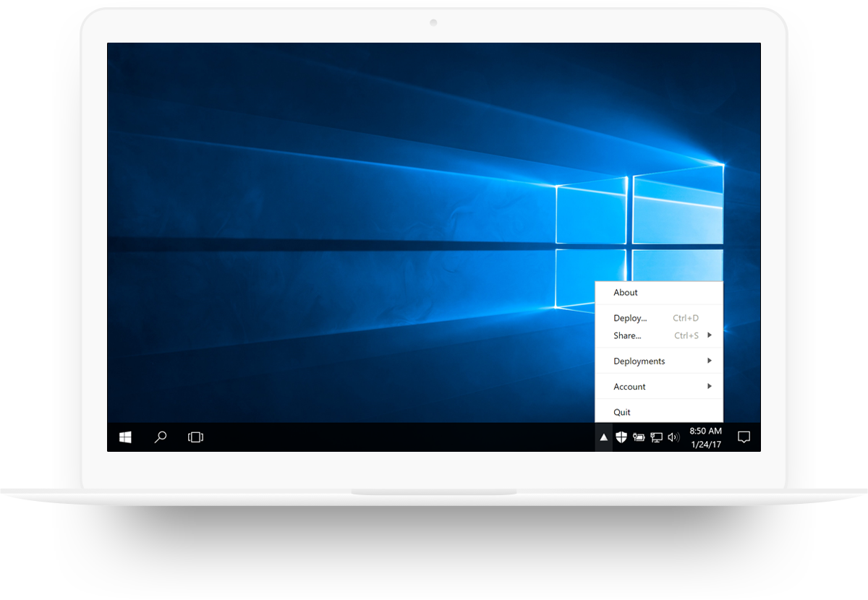Click the volume speaker tray icon
The image size is (868, 600).
673,437
